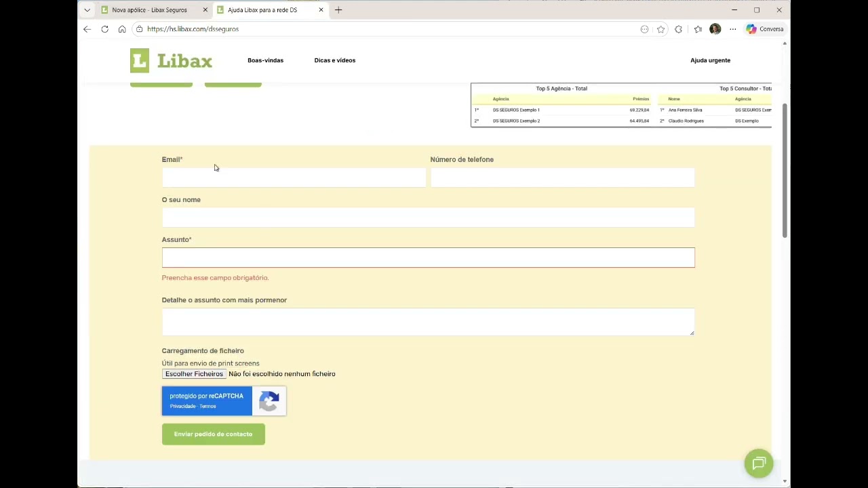Focus the Assunto required field
Viewport: 868px width, 488px height.
pyautogui.click(x=428, y=258)
